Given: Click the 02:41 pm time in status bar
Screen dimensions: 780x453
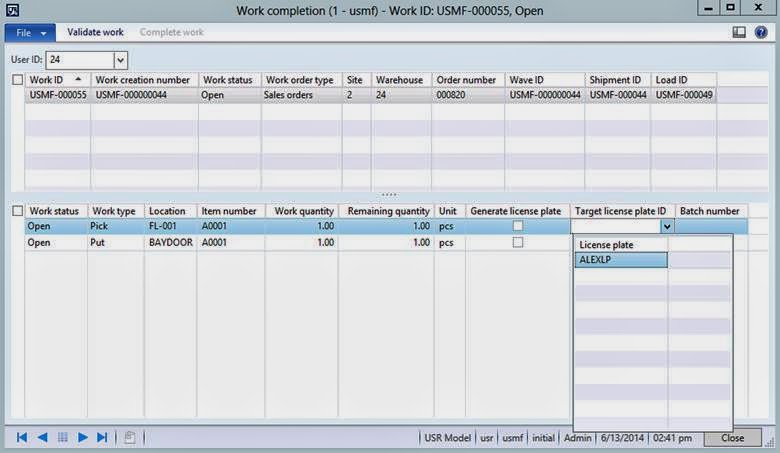Looking at the screenshot, I should (x=672, y=438).
